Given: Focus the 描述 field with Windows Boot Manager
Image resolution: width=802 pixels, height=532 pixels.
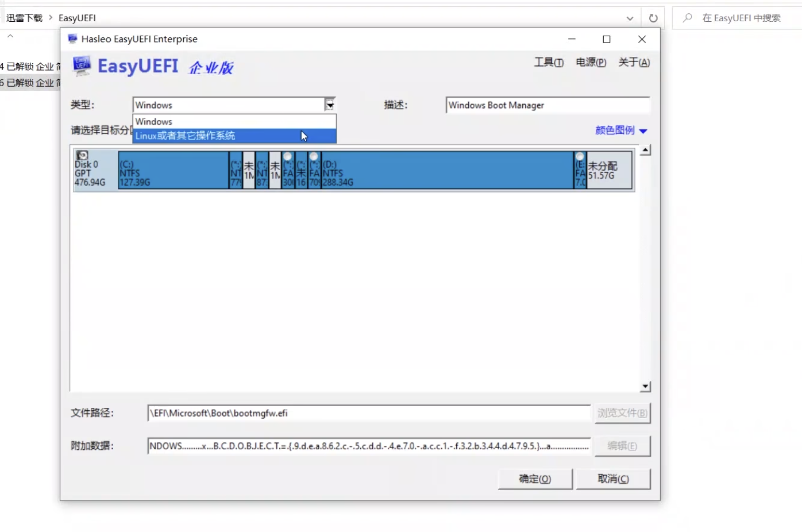Looking at the screenshot, I should [x=548, y=105].
